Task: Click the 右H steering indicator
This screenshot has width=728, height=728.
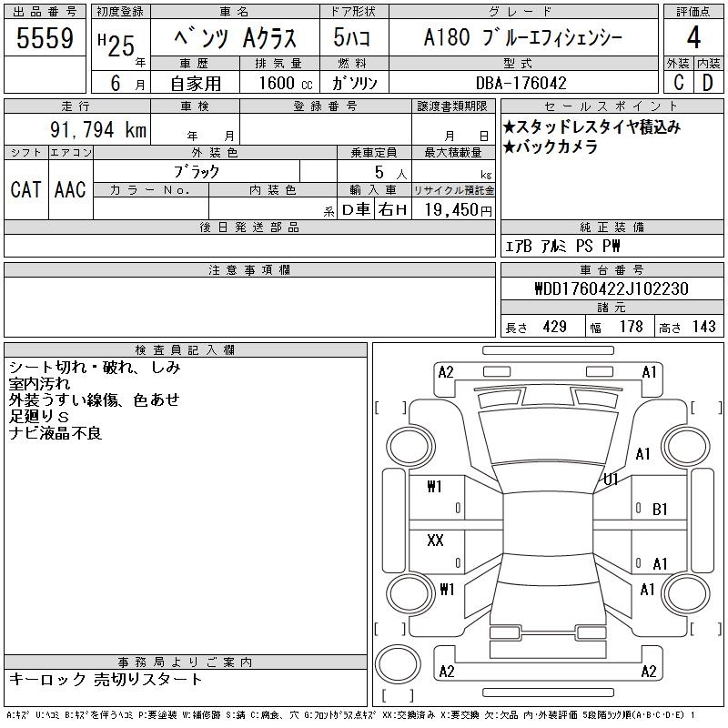Action: 393,210
